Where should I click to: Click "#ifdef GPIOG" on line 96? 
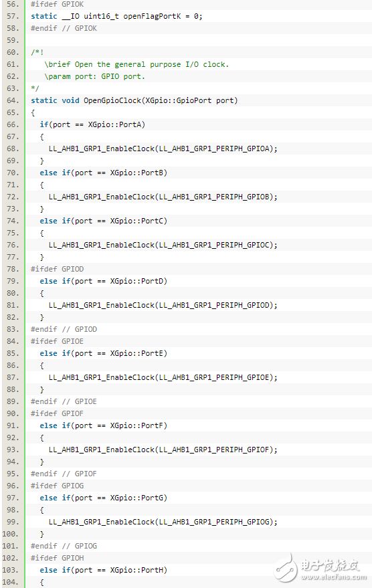58,486
